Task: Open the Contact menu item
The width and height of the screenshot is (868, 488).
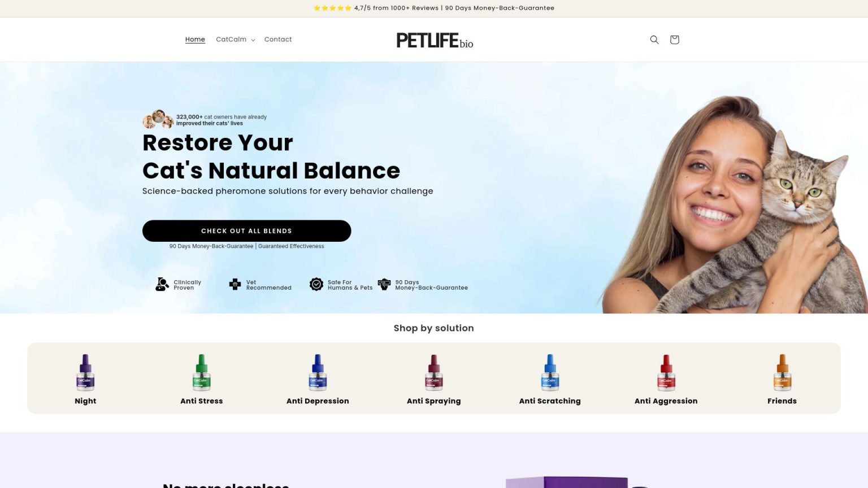Action: point(278,40)
